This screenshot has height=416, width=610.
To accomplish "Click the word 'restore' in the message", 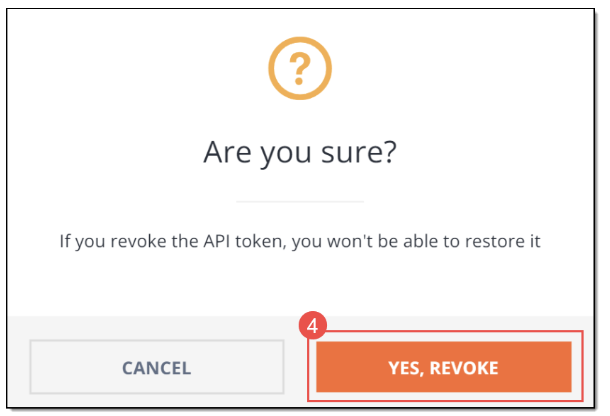I will pos(494,241).
